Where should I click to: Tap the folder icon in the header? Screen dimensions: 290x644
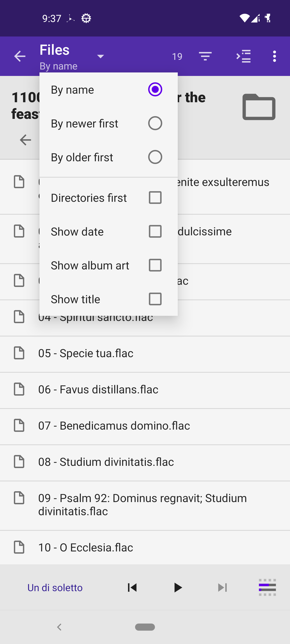pos(259,107)
